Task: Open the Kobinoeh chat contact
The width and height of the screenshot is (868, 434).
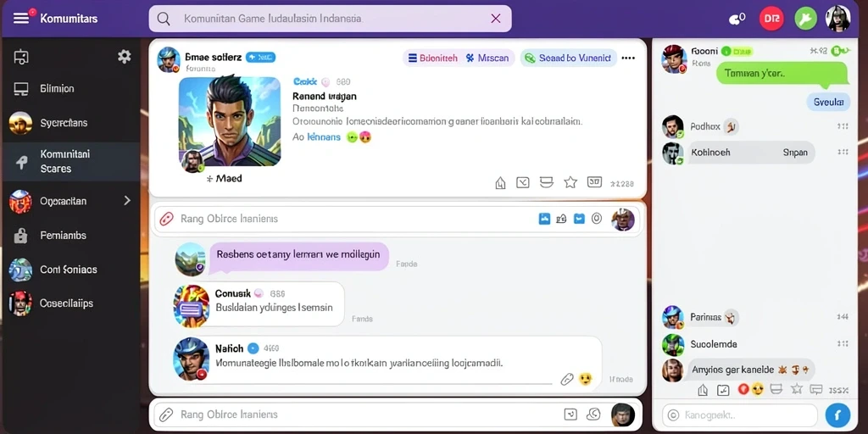Action: [738, 153]
